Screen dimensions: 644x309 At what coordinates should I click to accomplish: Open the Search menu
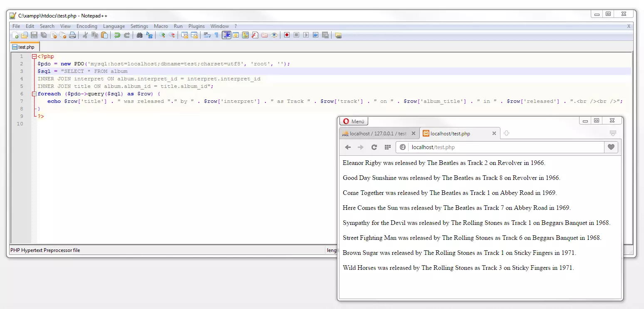coord(47,26)
